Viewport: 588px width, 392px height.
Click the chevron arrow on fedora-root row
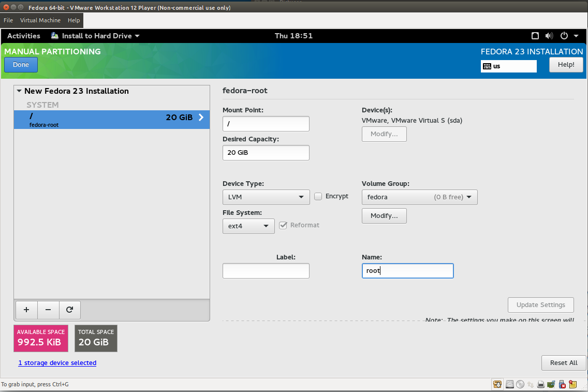click(201, 118)
